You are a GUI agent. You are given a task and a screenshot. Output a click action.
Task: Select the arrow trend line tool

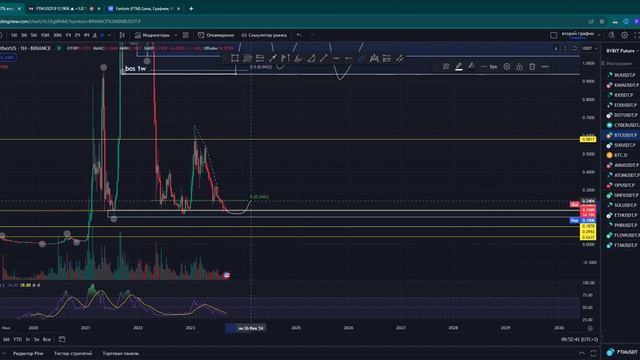tap(273, 58)
